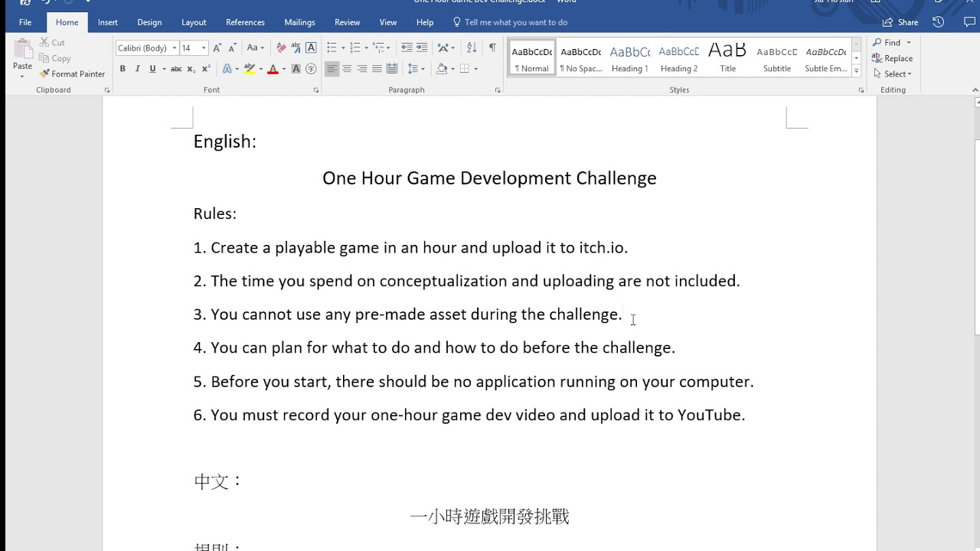The height and width of the screenshot is (551, 980).
Task: Apply Text Effects and Typography
Action: 227,69
